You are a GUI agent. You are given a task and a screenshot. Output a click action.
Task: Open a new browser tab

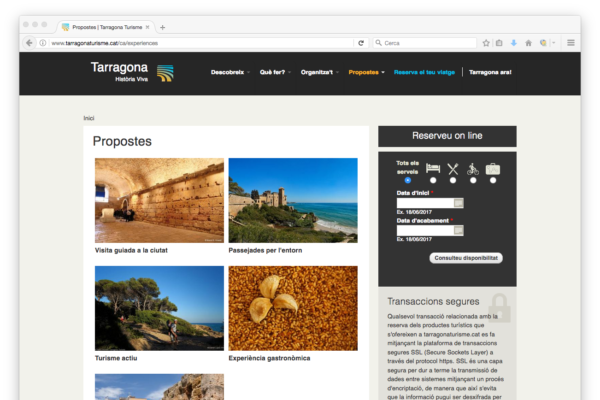pyautogui.click(x=163, y=27)
